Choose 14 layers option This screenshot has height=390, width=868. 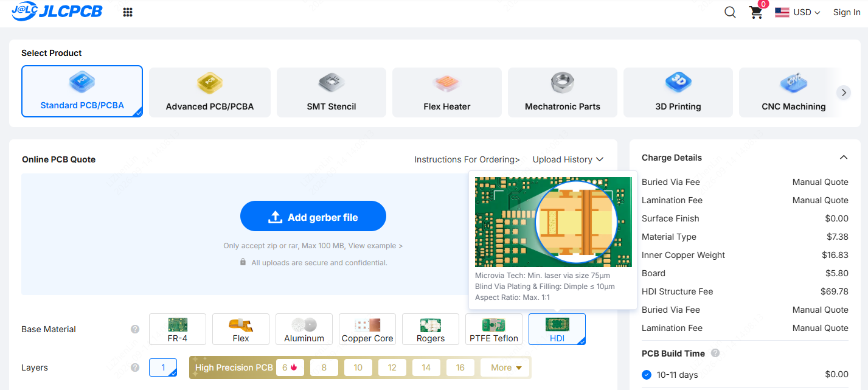coord(426,367)
